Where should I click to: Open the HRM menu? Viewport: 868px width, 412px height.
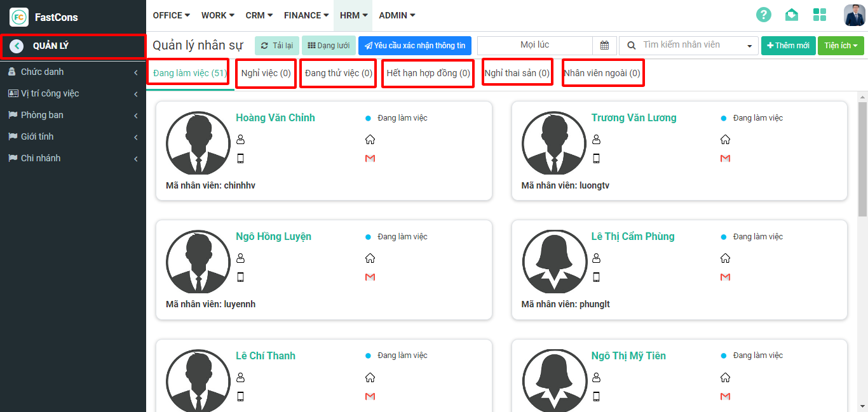pyautogui.click(x=353, y=15)
